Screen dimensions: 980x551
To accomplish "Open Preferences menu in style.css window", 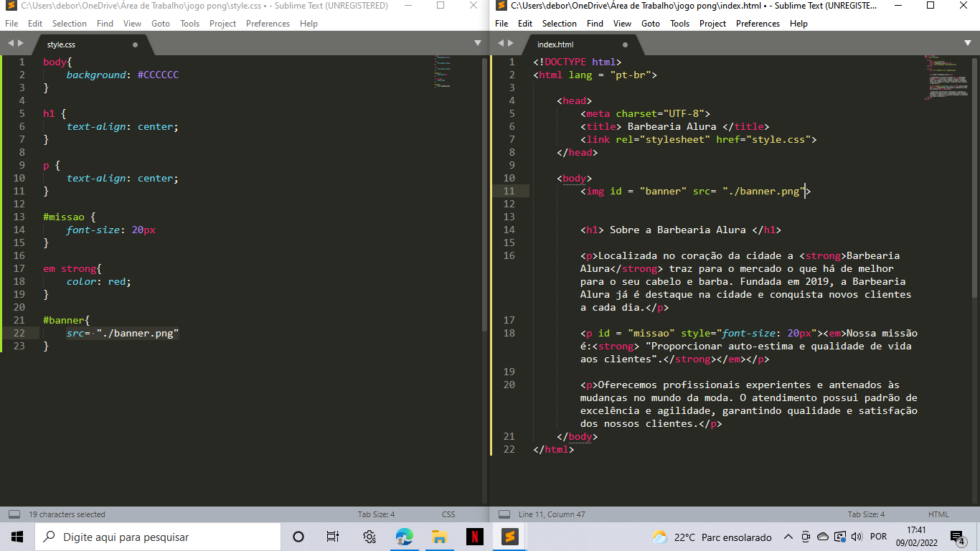I will (268, 23).
